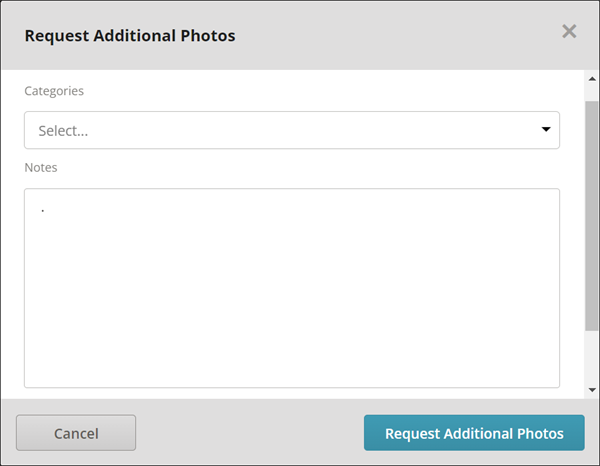The width and height of the screenshot is (600, 466).
Task: Close the Request Additional Photos dialog
Action: coord(569,31)
